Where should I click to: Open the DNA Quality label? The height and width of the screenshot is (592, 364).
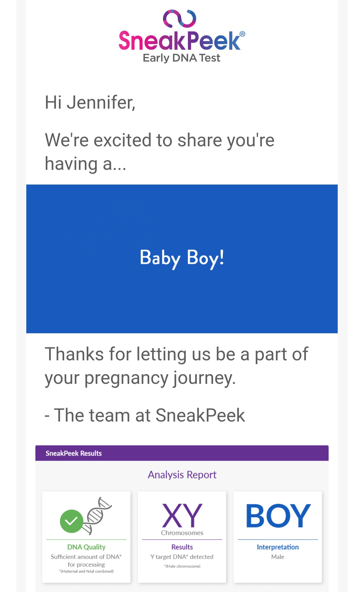(x=86, y=547)
